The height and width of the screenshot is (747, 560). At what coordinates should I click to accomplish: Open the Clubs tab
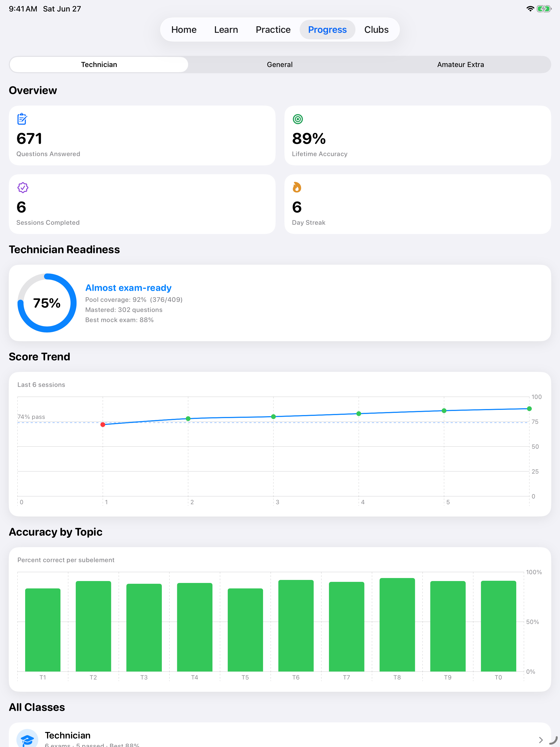376,30
